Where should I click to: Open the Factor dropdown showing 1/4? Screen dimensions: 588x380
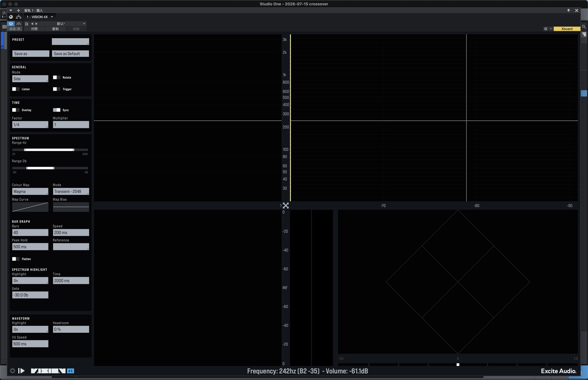tap(30, 125)
